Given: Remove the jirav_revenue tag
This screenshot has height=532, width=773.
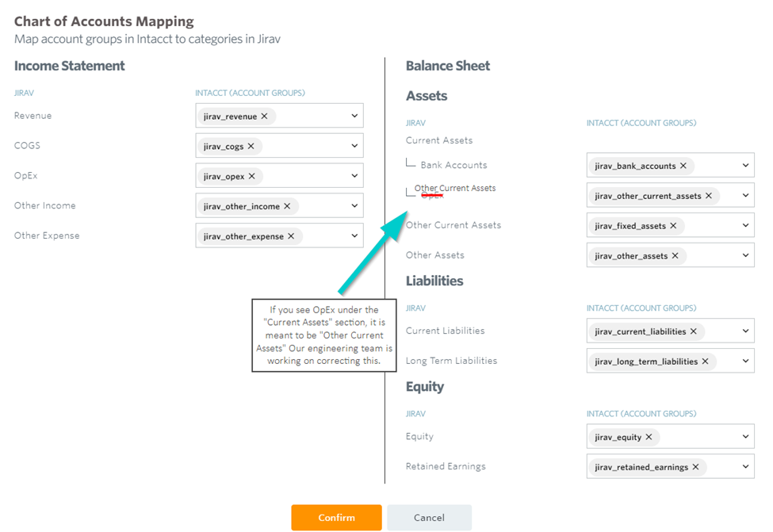Looking at the screenshot, I should pyautogui.click(x=264, y=117).
